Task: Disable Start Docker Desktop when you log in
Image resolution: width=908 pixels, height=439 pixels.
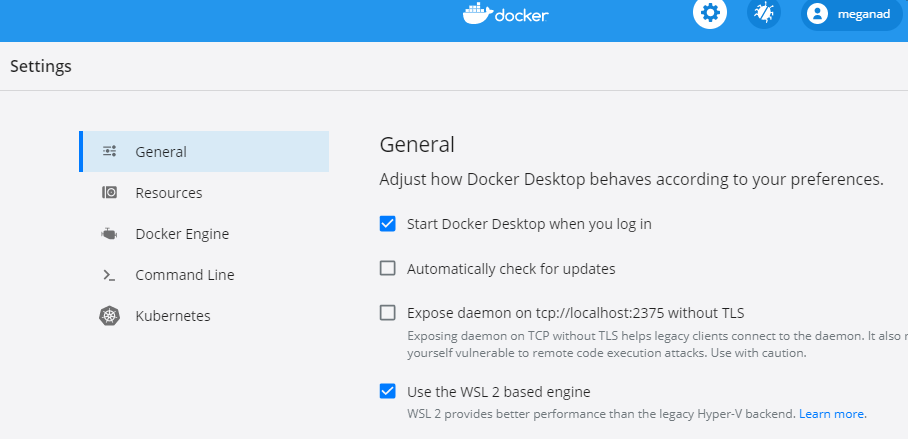Action: pyautogui.click(x=387, y=224)
